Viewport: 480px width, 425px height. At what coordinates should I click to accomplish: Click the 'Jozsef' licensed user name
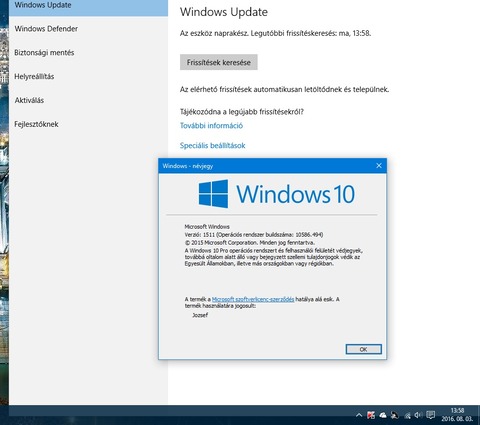pyautogui.click(x=200, y=315)
